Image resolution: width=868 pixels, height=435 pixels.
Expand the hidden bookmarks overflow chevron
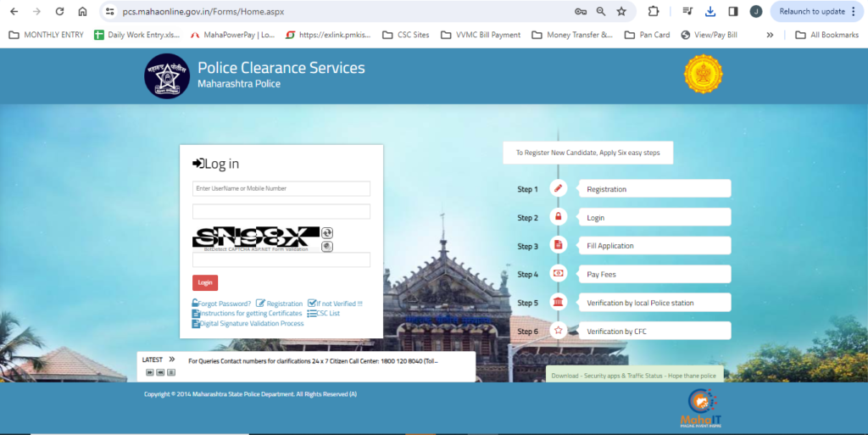pos(770,35)
